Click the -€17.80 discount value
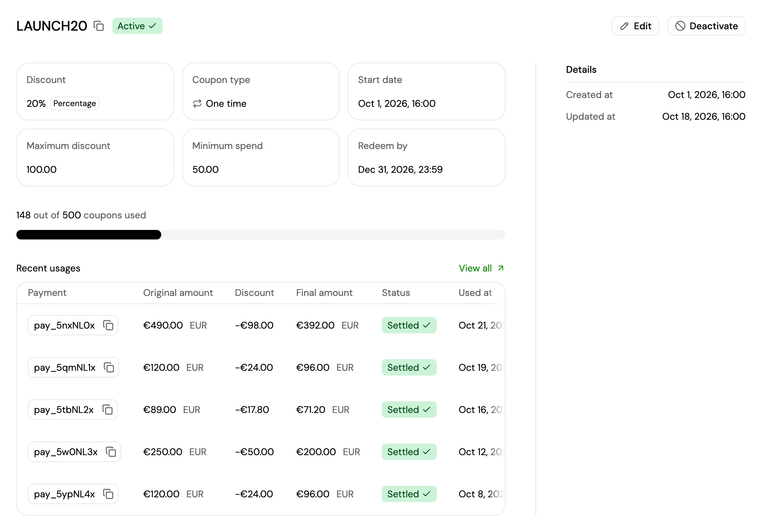Image resolution: width=762 pixels, height=532 pixels. [x=252, y=410]
